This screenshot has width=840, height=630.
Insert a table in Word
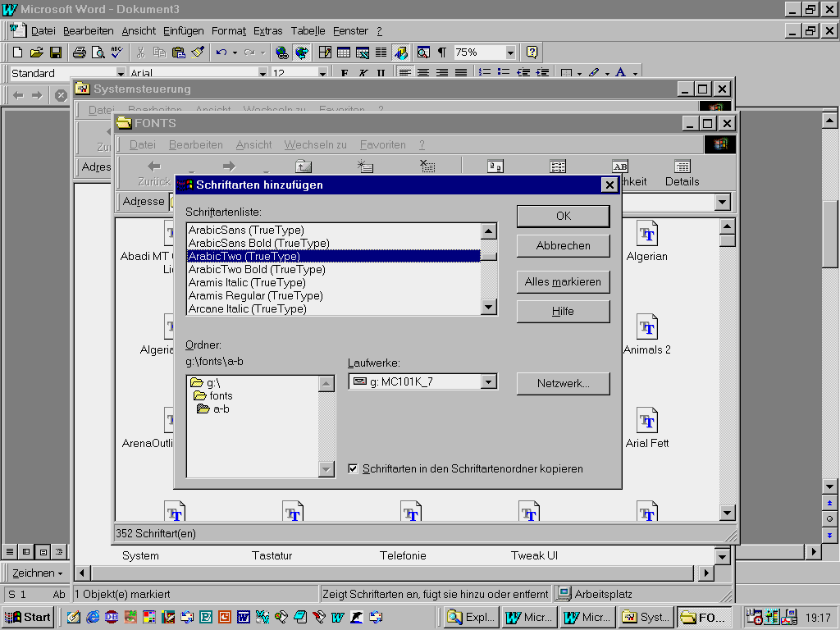(x=344, y=52)
